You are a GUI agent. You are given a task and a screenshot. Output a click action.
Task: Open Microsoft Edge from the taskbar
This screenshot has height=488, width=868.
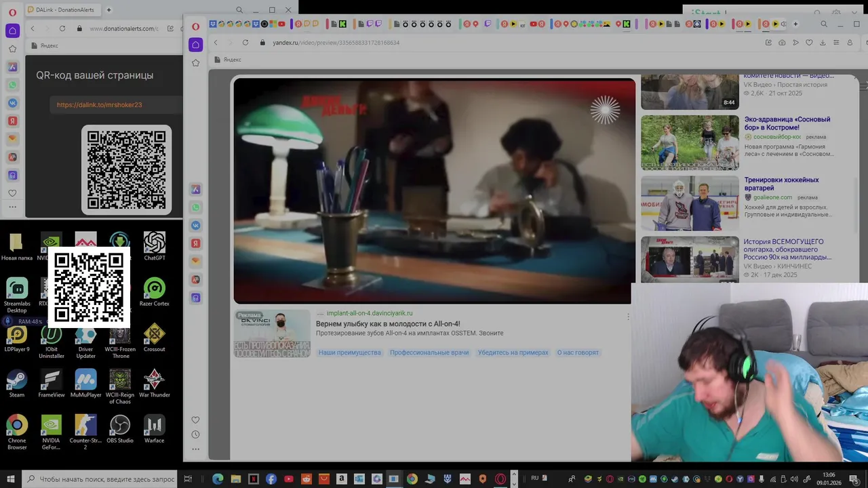click(x=218, y=479)
